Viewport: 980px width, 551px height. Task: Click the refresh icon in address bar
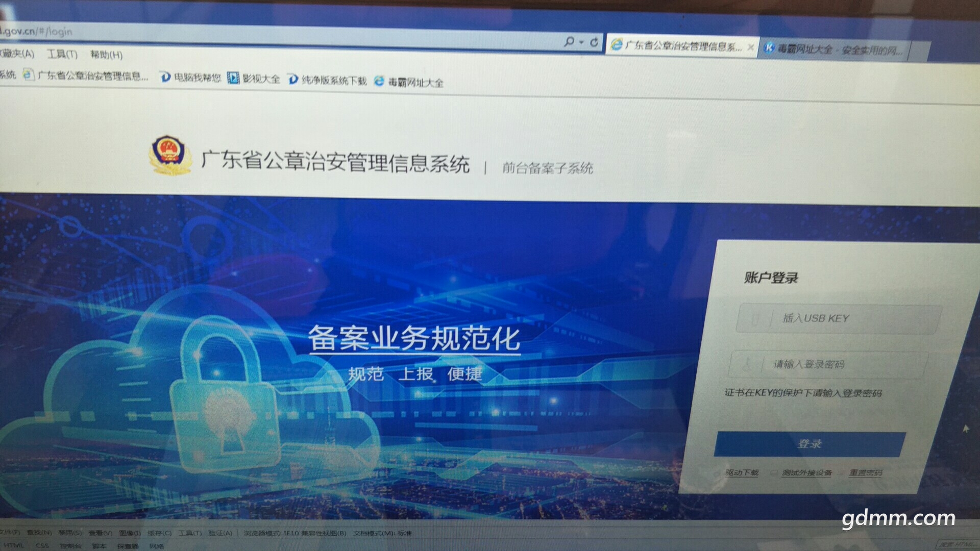tap(594, 42)
